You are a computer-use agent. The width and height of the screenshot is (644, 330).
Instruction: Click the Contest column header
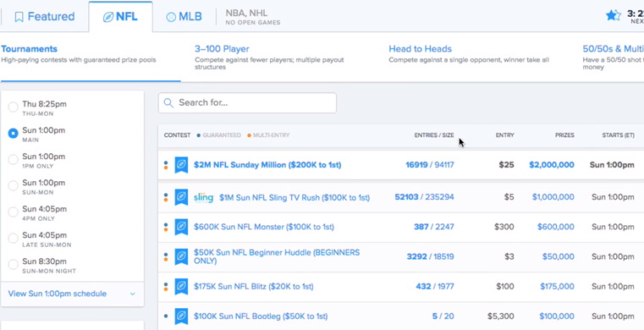click(177, 135)
